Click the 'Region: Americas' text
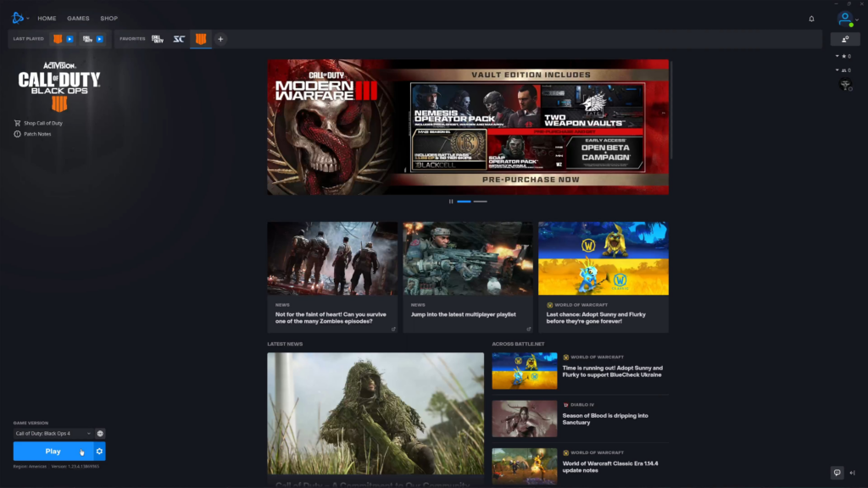868x488 pixels. (x=30, y=467)
